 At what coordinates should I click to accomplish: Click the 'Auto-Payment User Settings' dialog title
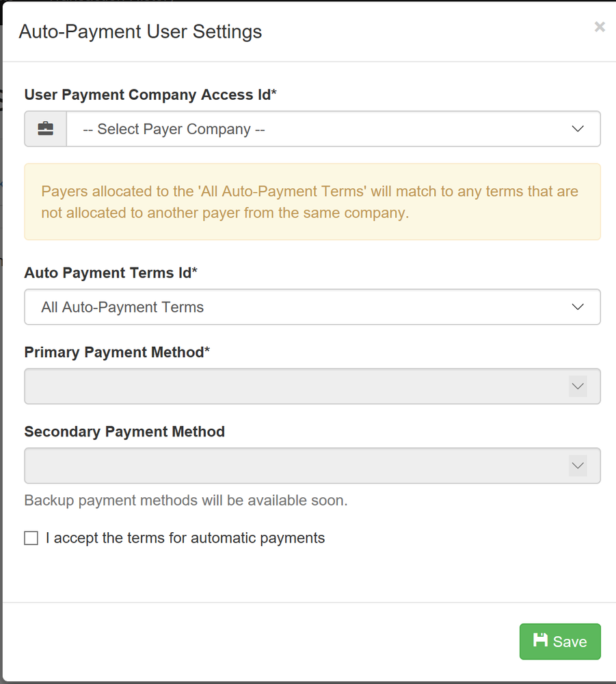click(x=139, y=31)
